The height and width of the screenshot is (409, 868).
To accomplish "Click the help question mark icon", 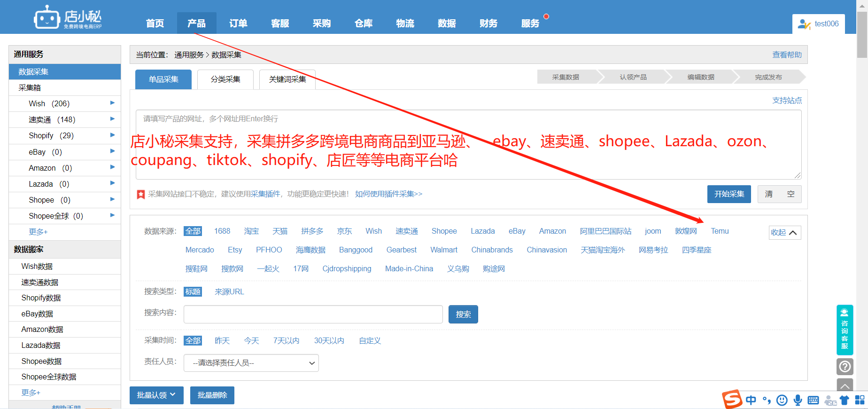I will (845, 366).
